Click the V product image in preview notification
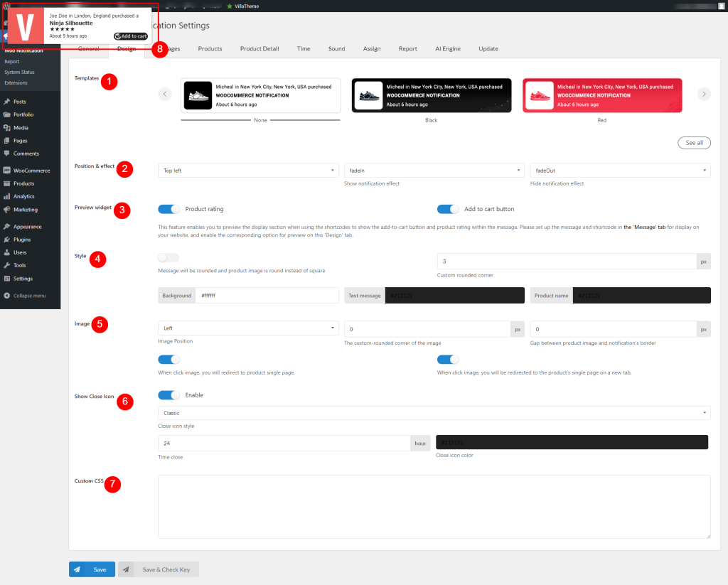 pos(26,26)
